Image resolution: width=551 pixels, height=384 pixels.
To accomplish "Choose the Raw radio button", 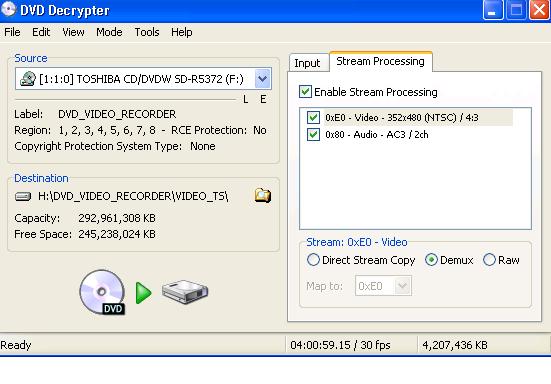I will [489, 260].
